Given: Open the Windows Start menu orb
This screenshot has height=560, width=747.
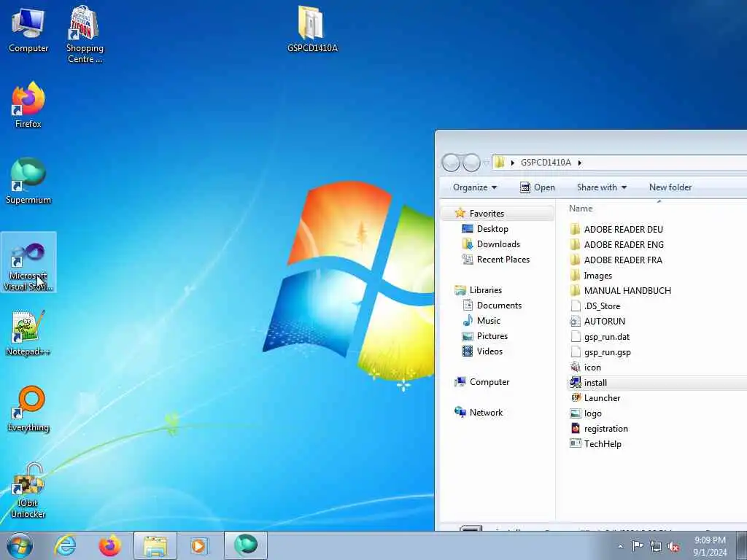Looking at the screenshot, I should tap(20, 545).
